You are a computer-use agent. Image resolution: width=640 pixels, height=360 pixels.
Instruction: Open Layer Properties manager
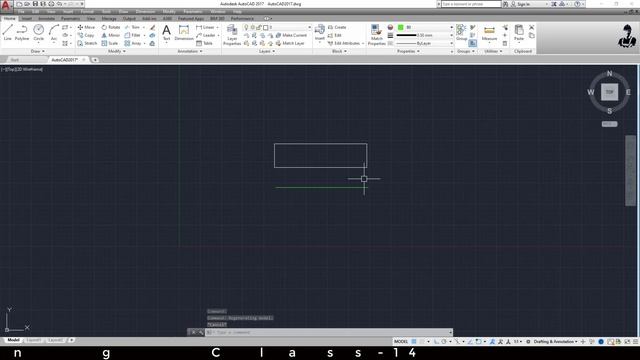[x=232, y=35]
